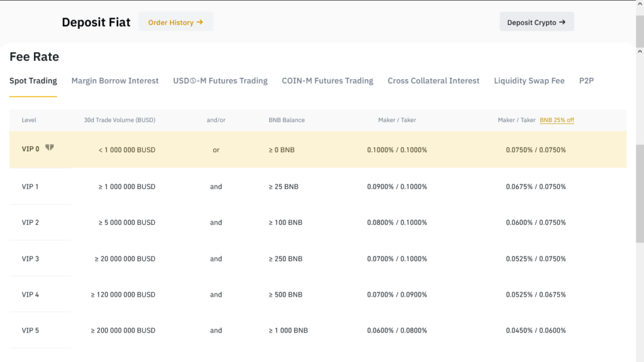Viewport: 644px width, 362px height.
Task: Select the Spot Trading tab
Action: 33,80
